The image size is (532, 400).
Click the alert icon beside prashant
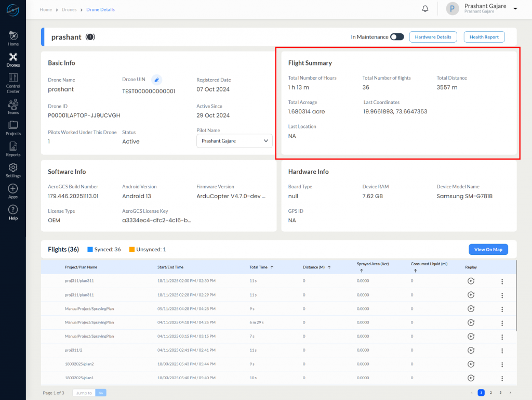(90, 37)
